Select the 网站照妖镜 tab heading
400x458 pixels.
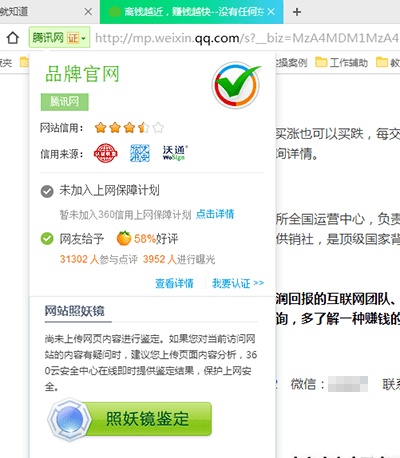click(x=75, y=311)
